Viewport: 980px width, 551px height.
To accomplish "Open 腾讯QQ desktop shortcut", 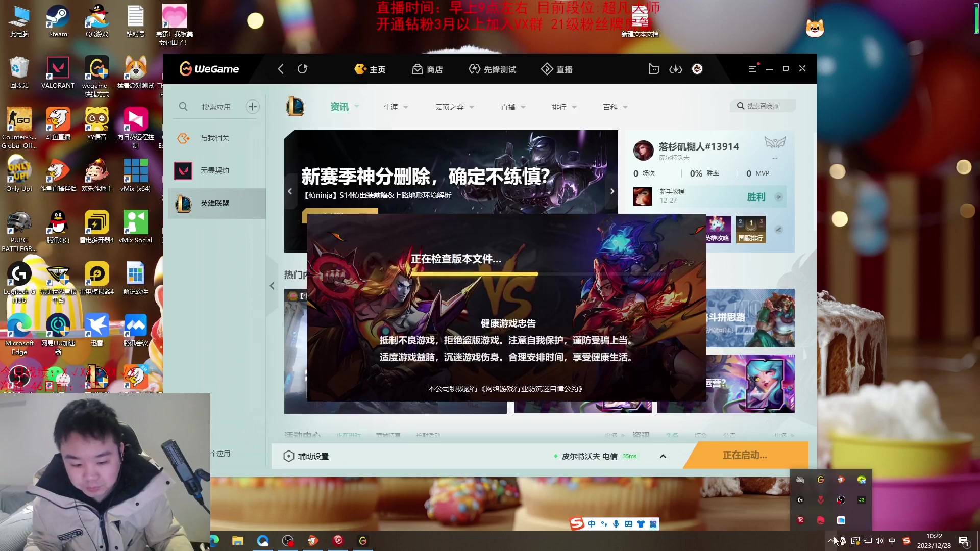I will (x=58, y=227).
